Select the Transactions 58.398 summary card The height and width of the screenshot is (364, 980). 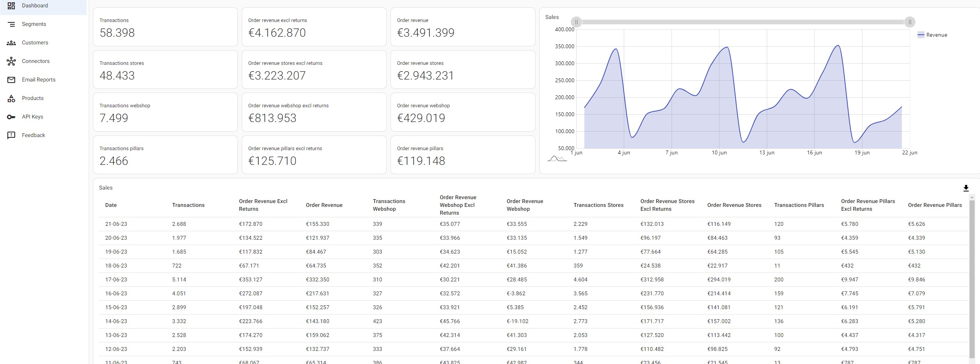coord(165,27)
